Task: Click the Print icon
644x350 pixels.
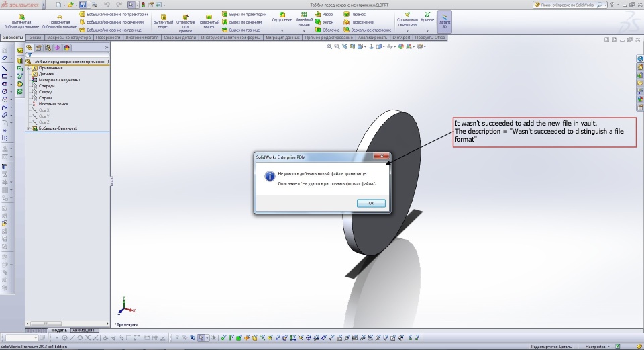Action: coord(95,5)
